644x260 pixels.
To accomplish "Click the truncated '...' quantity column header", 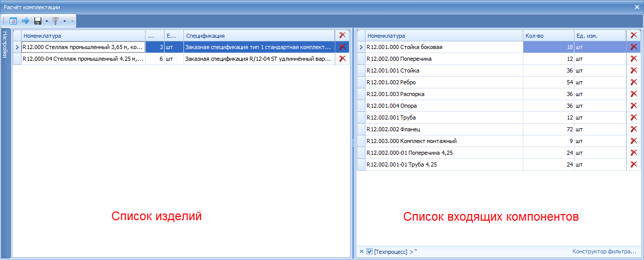I will point(155,36).
